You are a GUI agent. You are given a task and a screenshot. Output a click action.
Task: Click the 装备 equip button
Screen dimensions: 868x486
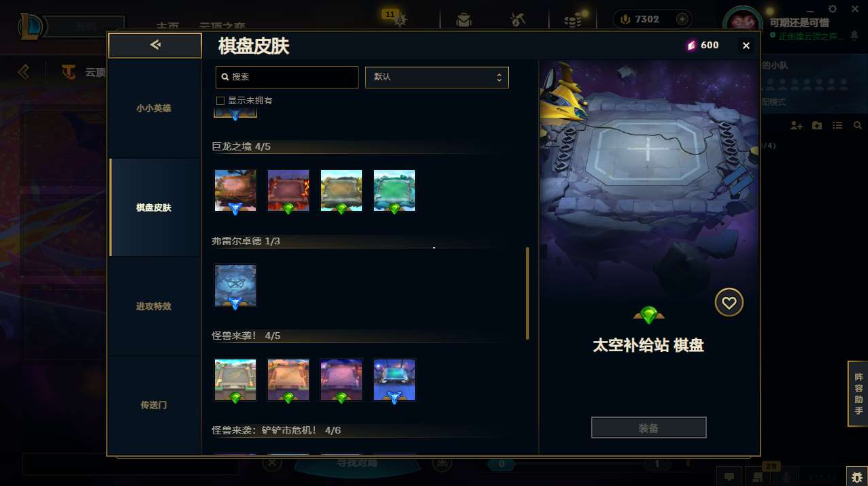coord(649,428)
